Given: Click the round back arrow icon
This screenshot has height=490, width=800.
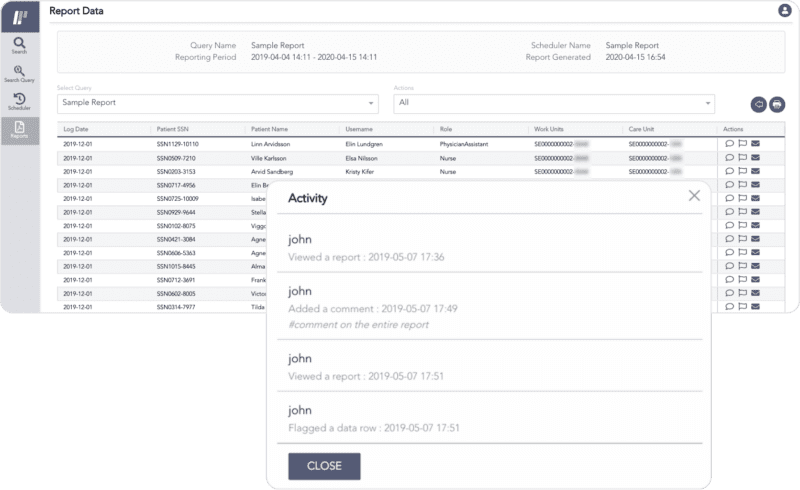Looking at the screenshot, I should [758, 104].
